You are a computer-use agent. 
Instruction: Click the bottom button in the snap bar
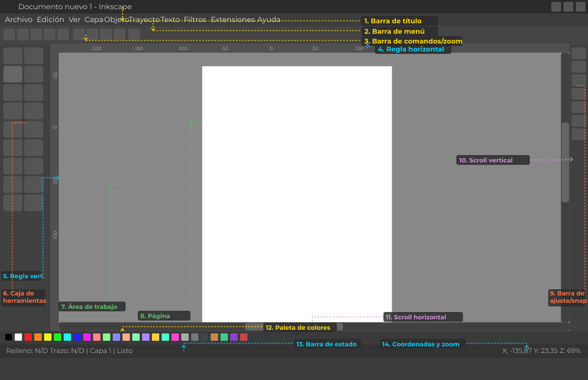tap(578, 134)
